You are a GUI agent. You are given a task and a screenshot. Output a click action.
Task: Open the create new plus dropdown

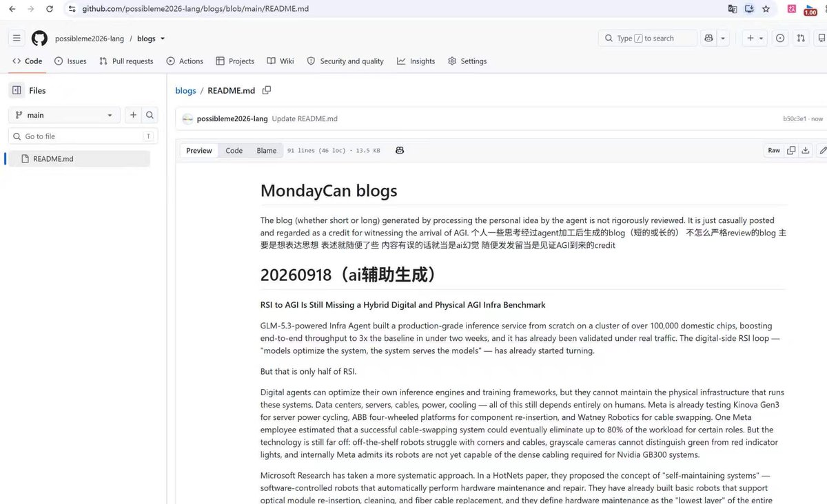[755, 39]
